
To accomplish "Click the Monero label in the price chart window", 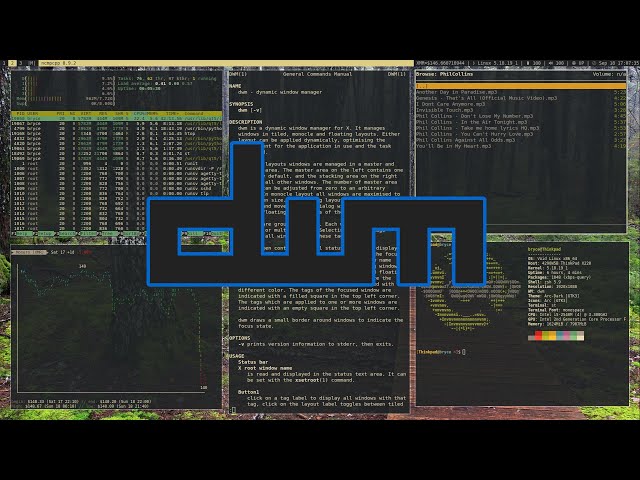I will 31,252.
